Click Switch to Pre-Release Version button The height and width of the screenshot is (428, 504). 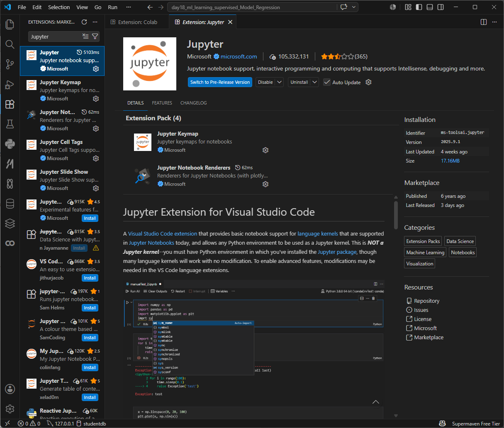[220, 82]
